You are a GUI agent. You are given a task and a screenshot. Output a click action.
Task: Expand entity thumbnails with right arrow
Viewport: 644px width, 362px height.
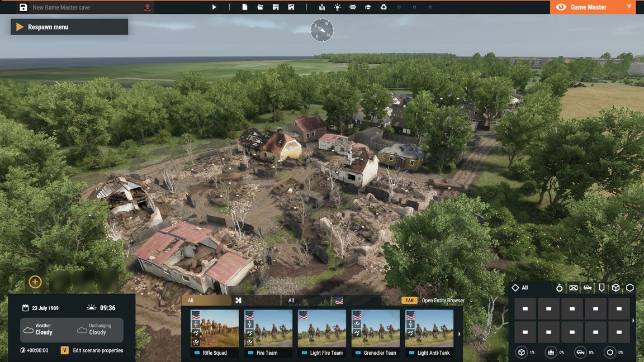(x=460, y=334)
